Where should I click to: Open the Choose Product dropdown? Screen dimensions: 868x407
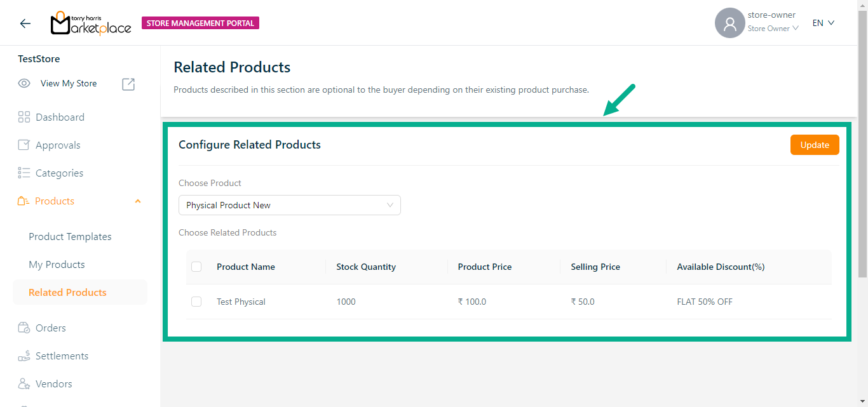pyautogui.click(x=290, y=205)
